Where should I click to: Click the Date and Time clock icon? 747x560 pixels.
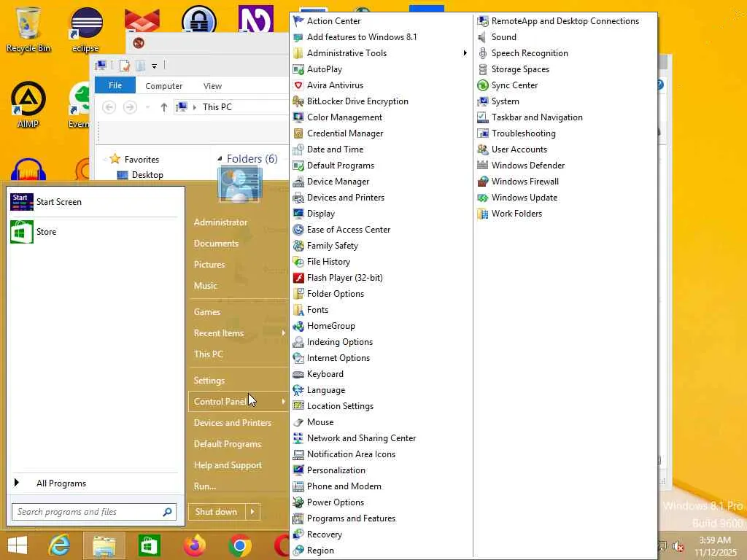298,149
